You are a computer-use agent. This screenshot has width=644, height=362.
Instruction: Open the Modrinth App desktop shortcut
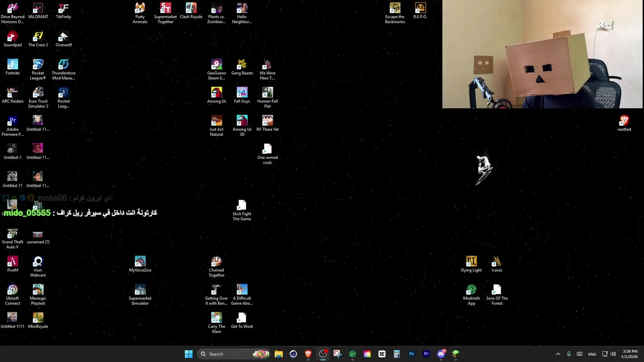471,295
